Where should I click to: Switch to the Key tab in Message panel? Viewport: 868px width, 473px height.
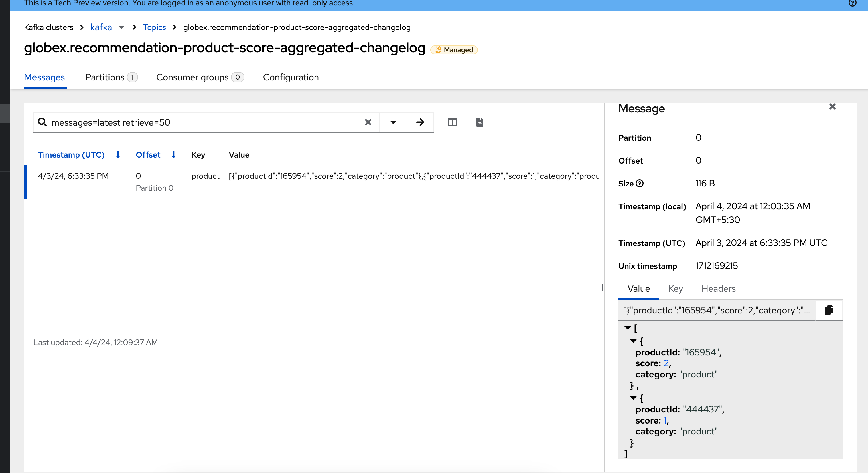coord(675,288)
